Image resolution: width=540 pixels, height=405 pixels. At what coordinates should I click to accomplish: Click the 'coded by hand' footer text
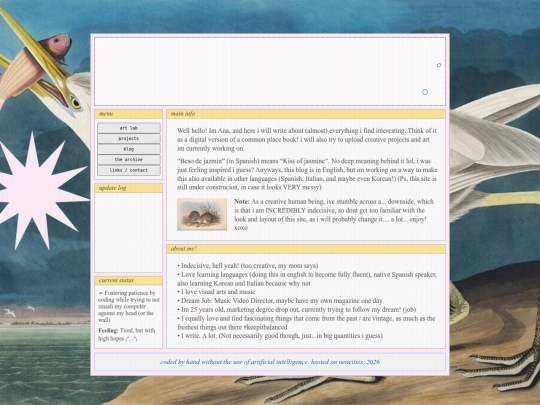270,362
